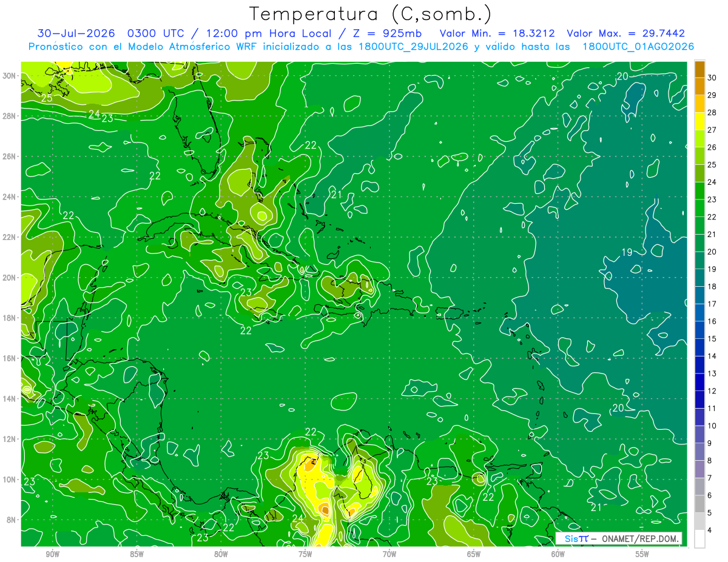
Task: Click the 85W longitude axis label
Action: [x=136, y=554]
